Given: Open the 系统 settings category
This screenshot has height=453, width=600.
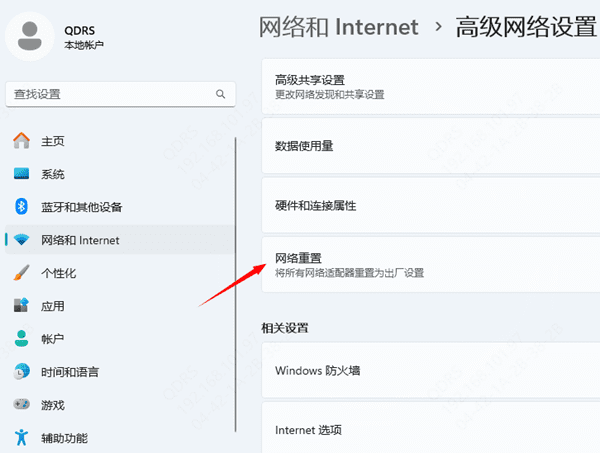Looking at the screenshot, I should (x=120, y=174).
